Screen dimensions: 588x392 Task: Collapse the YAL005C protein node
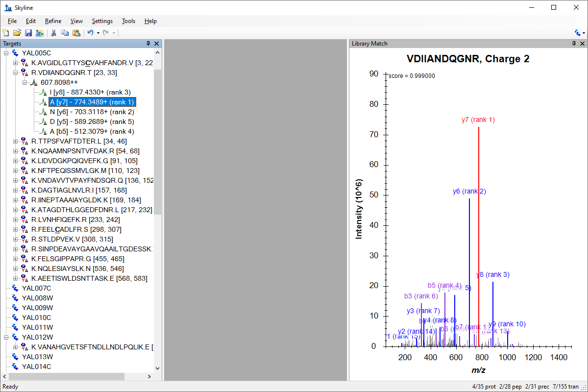pos(6,53)
